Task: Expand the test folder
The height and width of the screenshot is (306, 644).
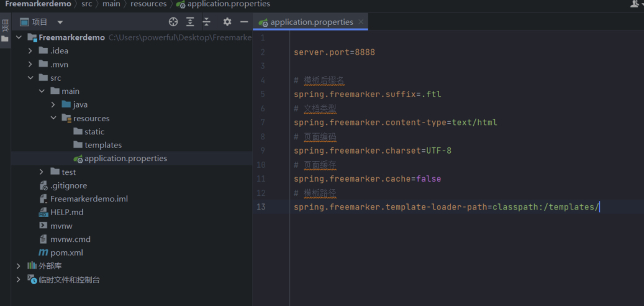Action: [x=42, y=172]
